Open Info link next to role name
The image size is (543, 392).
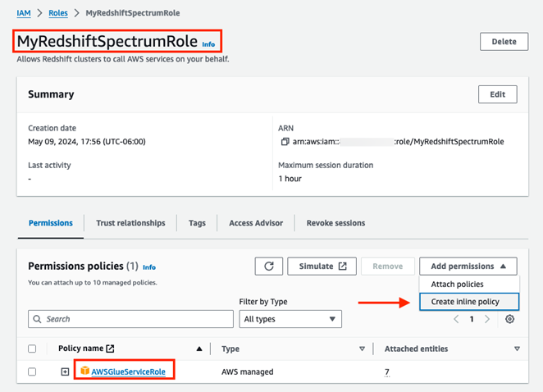pos(208,44)
